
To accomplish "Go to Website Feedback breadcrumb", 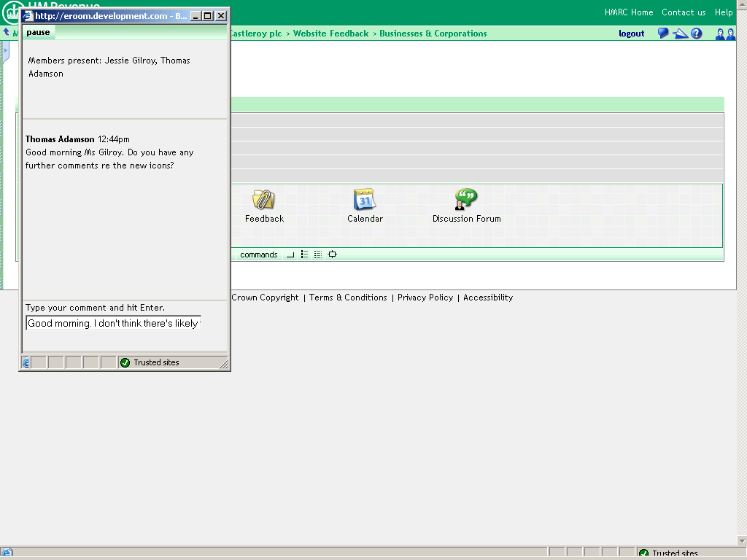I will pos(330,34).
